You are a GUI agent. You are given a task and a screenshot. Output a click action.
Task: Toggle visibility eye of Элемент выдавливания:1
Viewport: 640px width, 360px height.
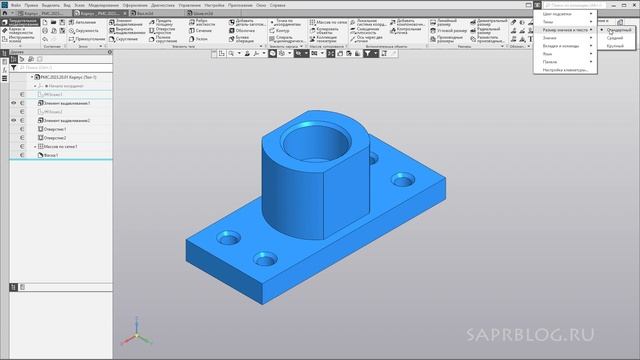(13, 103)
